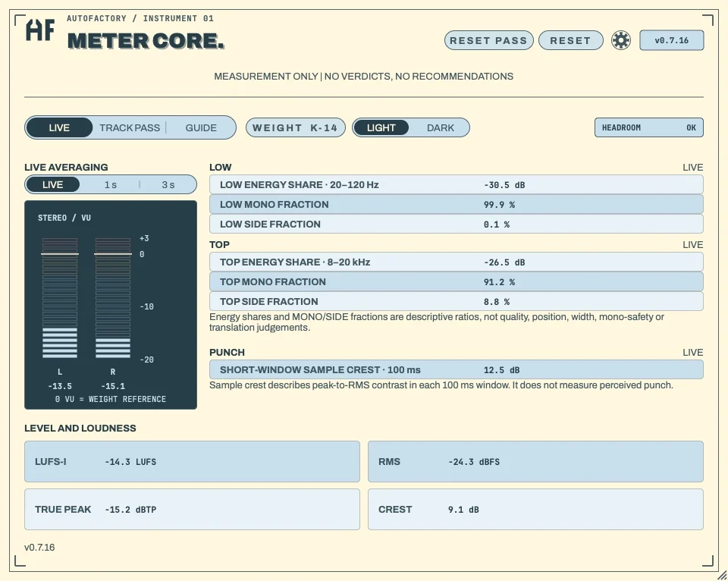Click the right channel VU meter bar
Image resolution: width=728 pixels, height=581 pixels.
(x=113, y=297)
